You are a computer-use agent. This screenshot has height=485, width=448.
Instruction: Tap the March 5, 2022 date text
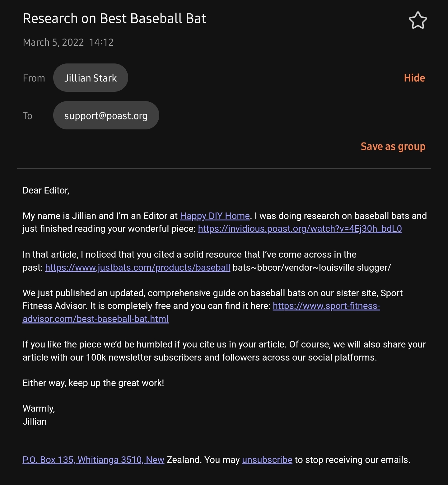(x=53, y=42)
